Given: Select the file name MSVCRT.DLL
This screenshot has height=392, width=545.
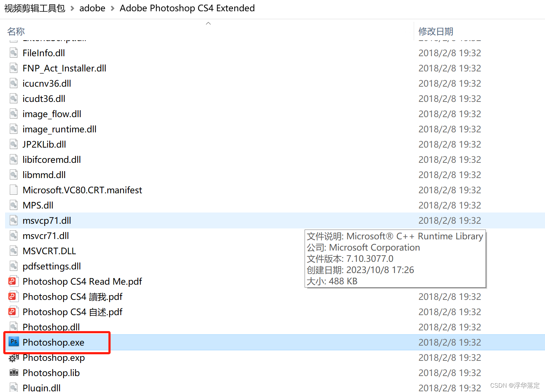Looking at the screenshot, I should pos(49,251).
